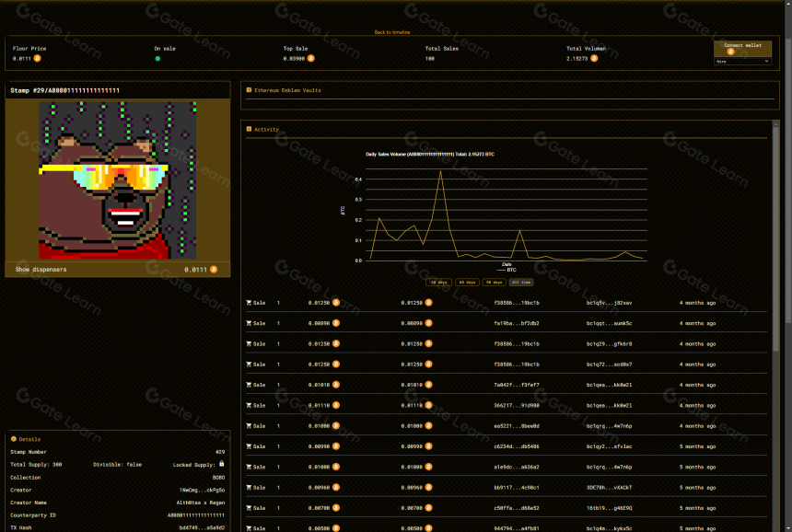Click the bitcoin icon next to Top Sale value

[311, 58]
